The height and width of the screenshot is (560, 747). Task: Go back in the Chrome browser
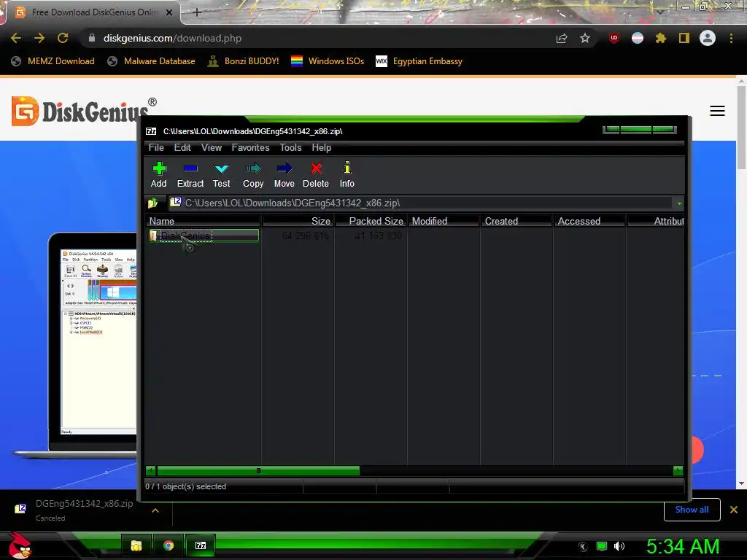pos(16,38)
